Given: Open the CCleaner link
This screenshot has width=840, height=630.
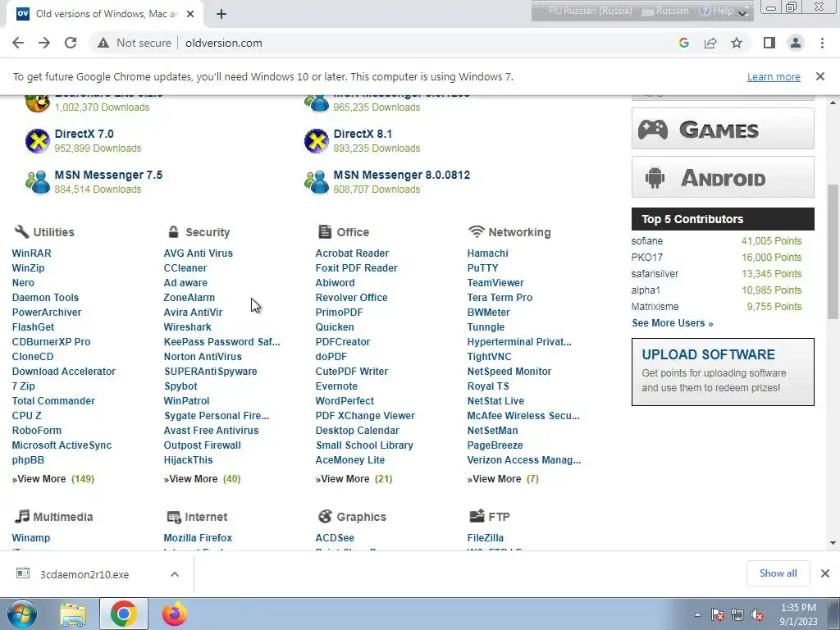Looking at the screenshot, I should [x=185, y=268].
